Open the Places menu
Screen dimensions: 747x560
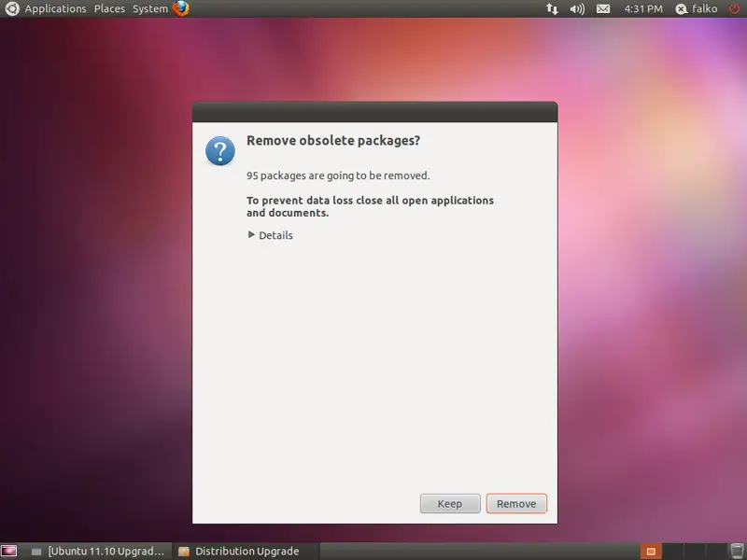(x=109, y=8)
